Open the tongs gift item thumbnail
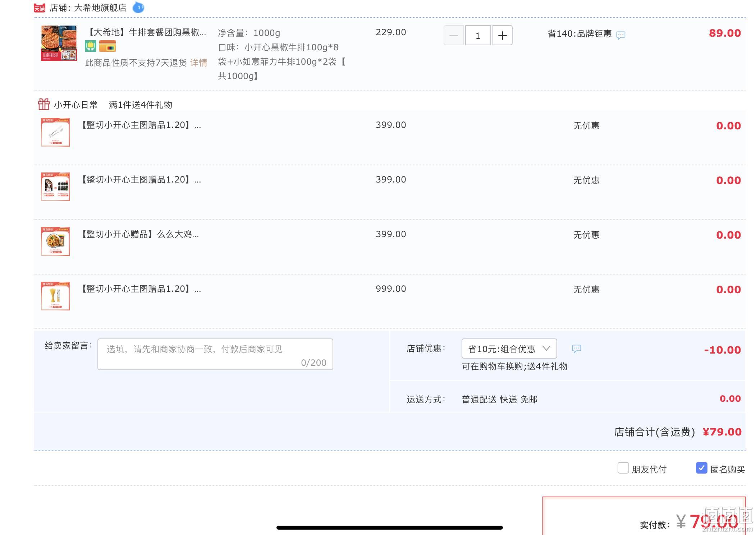Viewport: 756px width, 535px height. click(55, 132)
